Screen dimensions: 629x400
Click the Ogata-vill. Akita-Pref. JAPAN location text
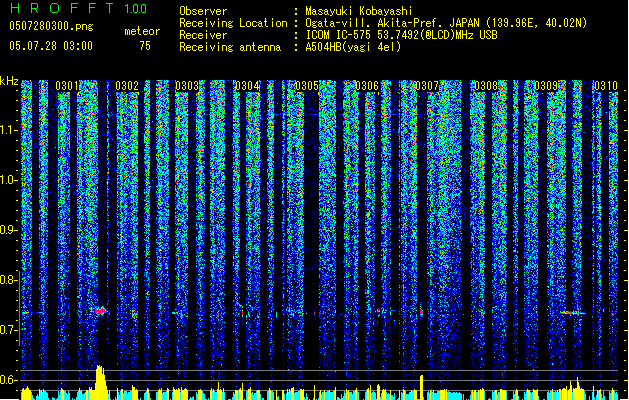[x=446, y=23]
